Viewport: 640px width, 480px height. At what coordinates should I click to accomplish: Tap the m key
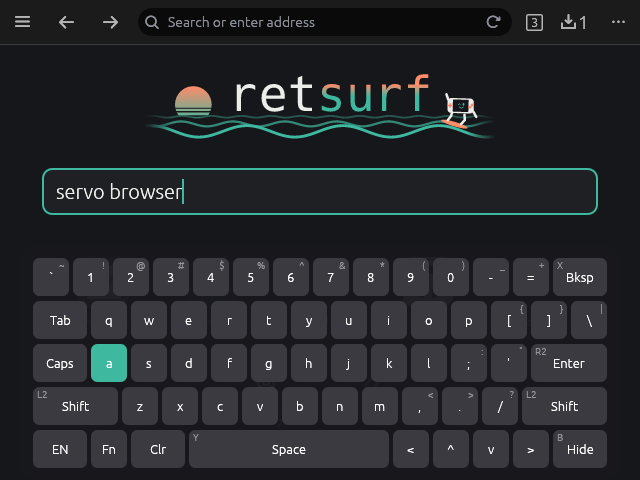click(x=380, y=406)
